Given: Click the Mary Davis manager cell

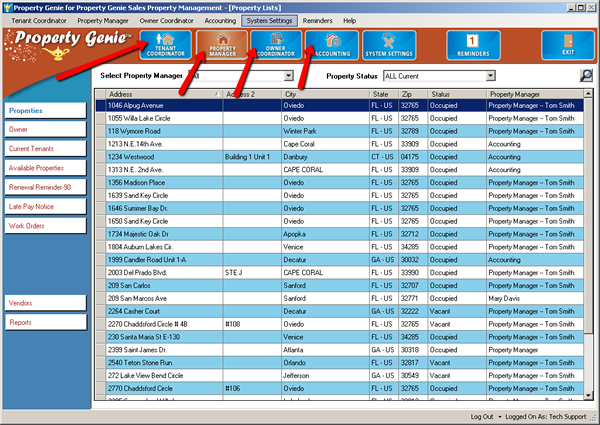Looking at the screenshot, I should click(535, 298).
